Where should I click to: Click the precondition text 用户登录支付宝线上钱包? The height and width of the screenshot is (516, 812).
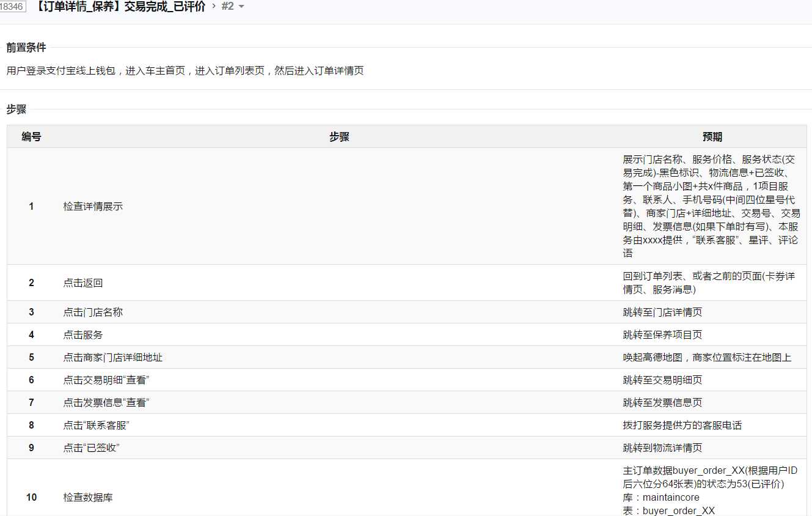(x=61, y=71)
